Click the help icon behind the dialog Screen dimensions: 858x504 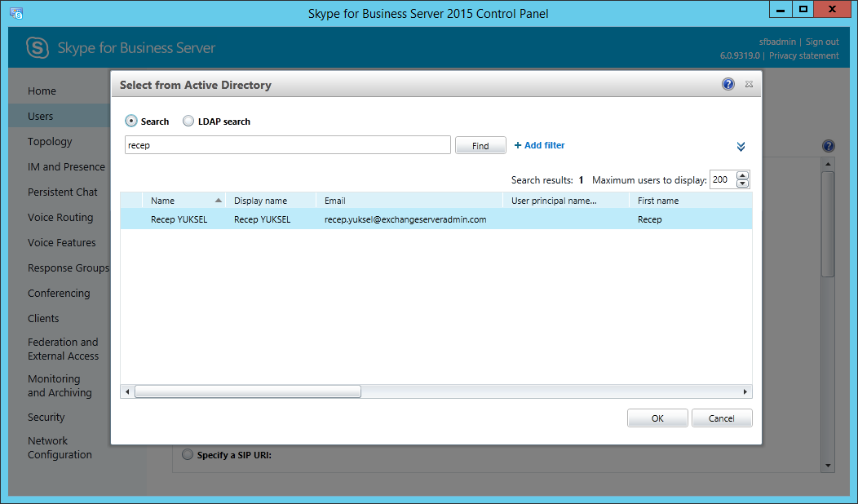(x=828, y=146)
